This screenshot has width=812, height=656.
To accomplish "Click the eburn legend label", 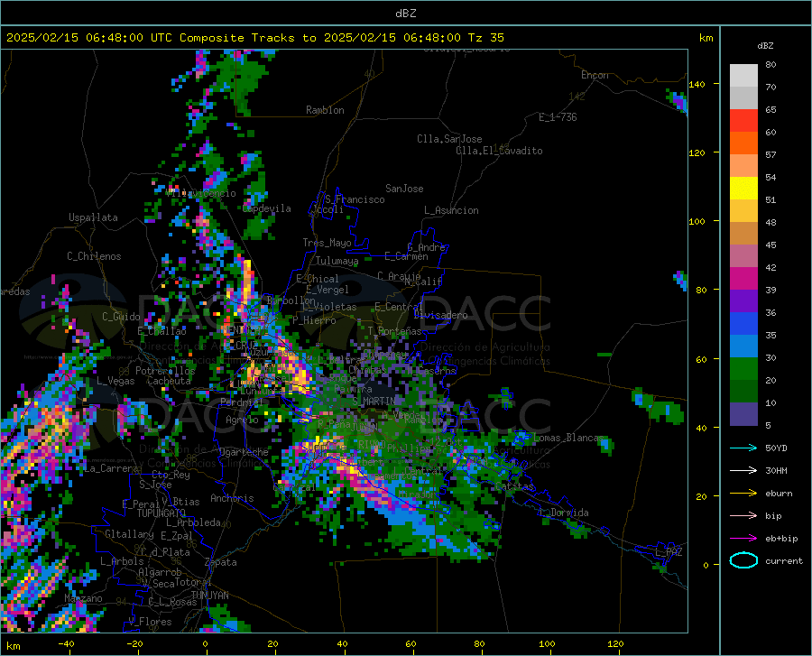I will click(x=779, y=493).
